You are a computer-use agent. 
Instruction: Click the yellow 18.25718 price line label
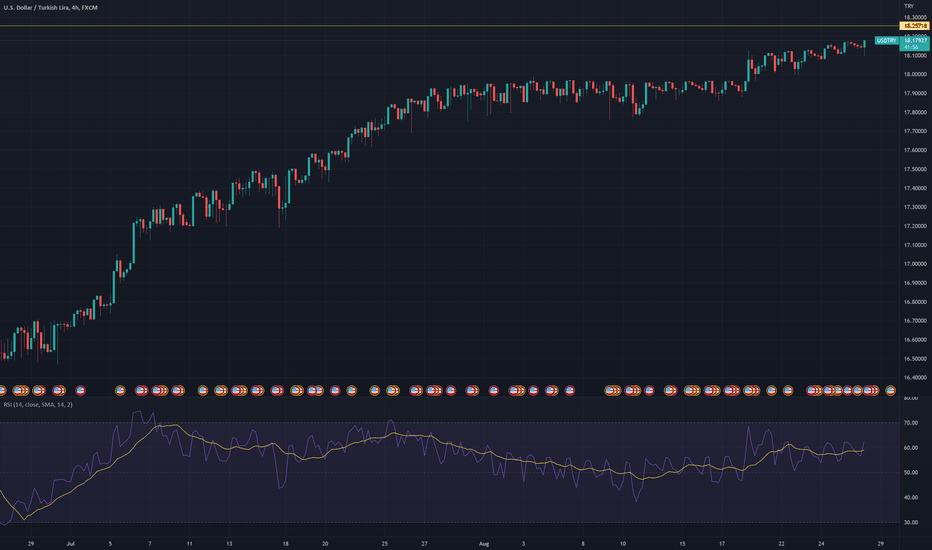[x=915, y=26]
